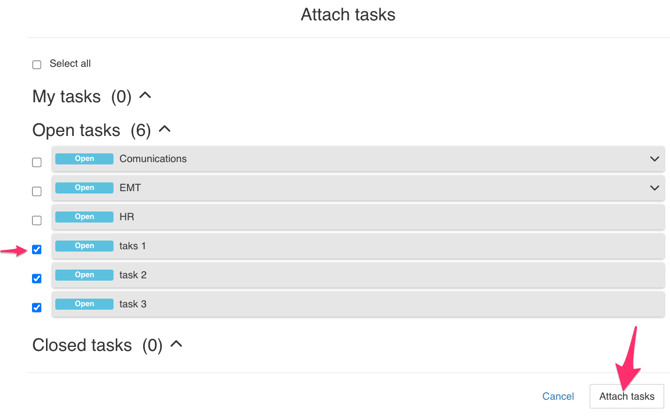Tick the Comunications task checkbox
Screen dimensions: 670x416
tap(37, 162)
